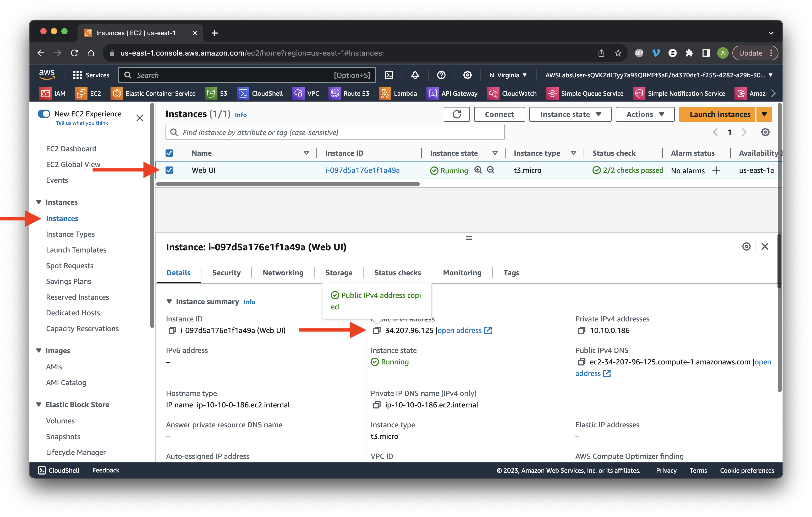
Task: Switch to the Storage tab
Action: point(339,272)
